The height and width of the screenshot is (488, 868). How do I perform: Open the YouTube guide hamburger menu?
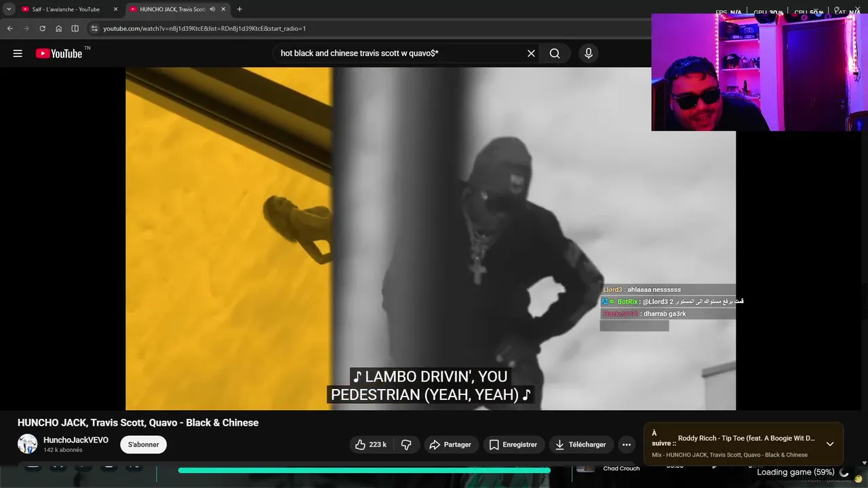pyautogui.click(x=18, y=54)
